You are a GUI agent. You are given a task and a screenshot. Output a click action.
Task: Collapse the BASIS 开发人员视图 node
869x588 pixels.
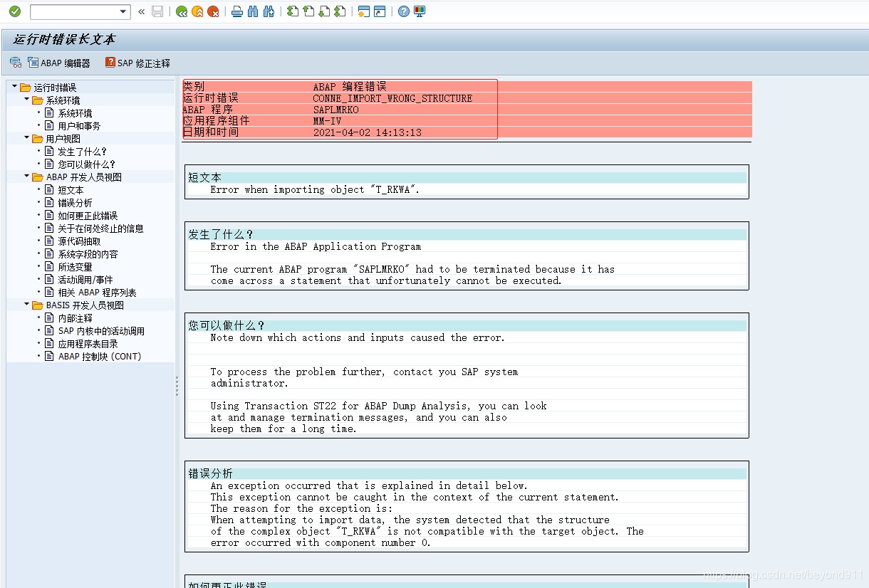pyautogui.click(x=26, y=305)
